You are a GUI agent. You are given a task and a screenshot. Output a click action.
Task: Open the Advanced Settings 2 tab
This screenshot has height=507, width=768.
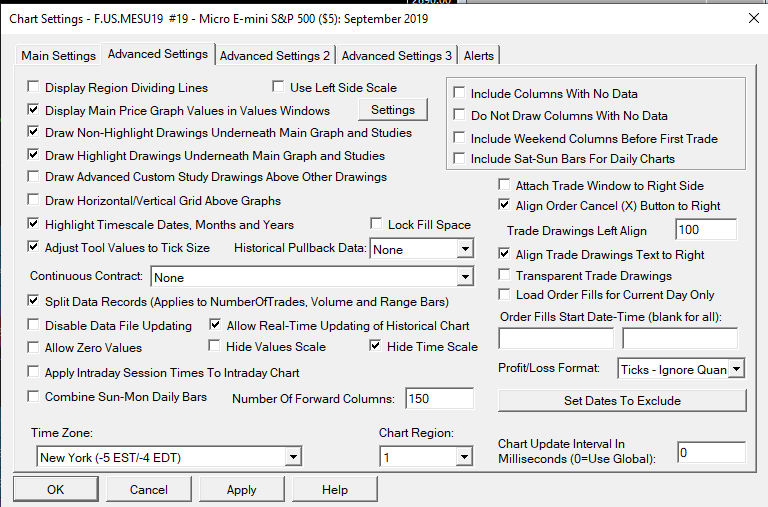[275, 56]
